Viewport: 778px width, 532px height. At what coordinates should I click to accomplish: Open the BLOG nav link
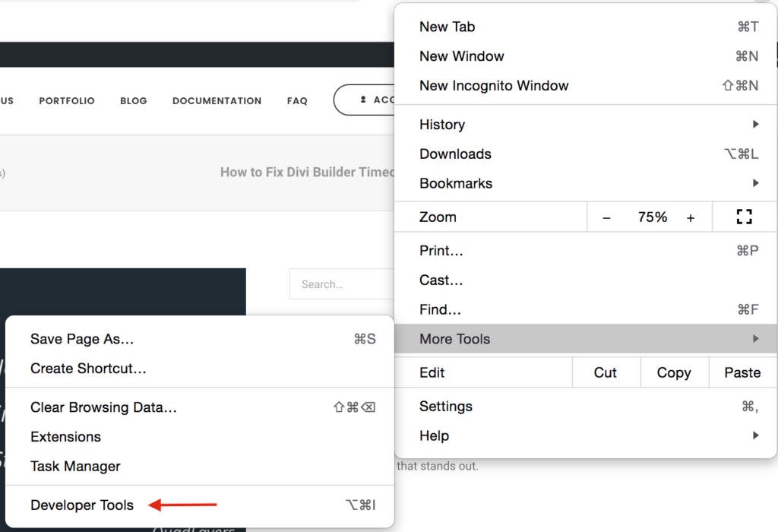click(x=134, y=101)
